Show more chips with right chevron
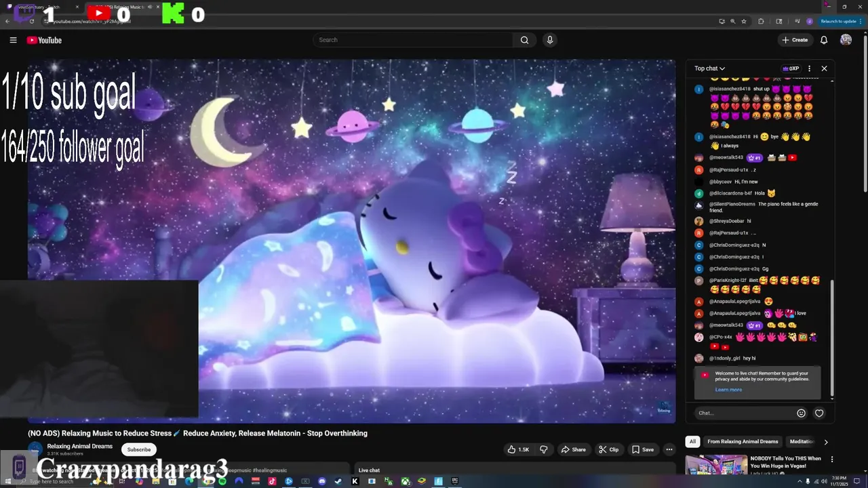Screen dimensions: 868x488 pyautogui.click(x=825, y=442)
